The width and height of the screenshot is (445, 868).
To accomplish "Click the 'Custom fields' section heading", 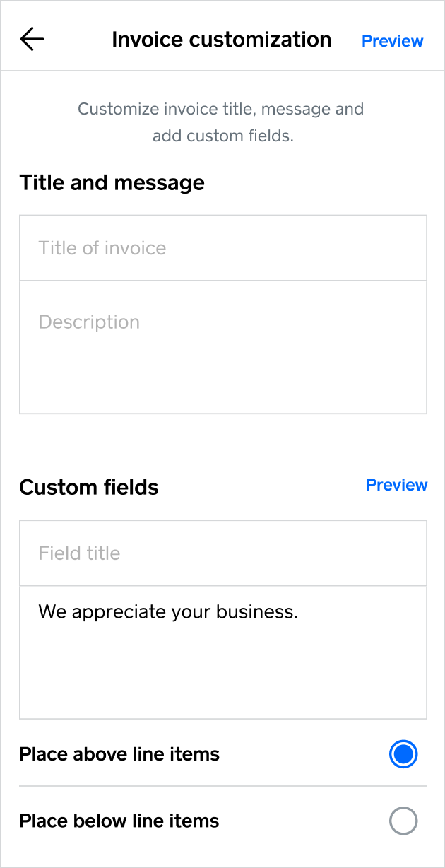I will coord(88,487).
